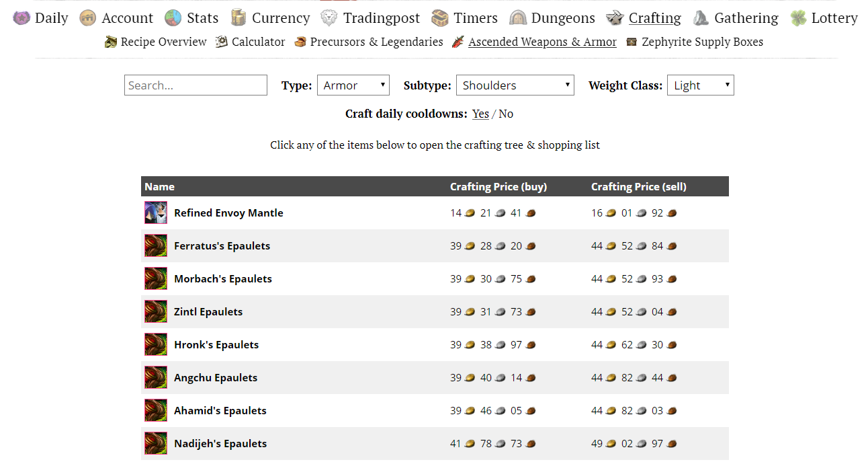Click the Recipe Overview icon
The width and height of the screenshot is (868, 462).
point(111,42)
